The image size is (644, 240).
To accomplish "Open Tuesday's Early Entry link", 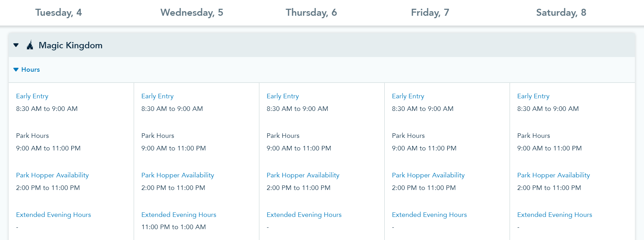I will point(32,96).
